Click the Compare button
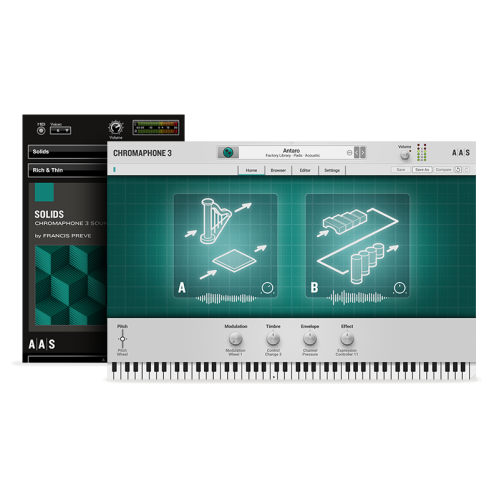Screen dimensions: 499x500 (443, 170)
